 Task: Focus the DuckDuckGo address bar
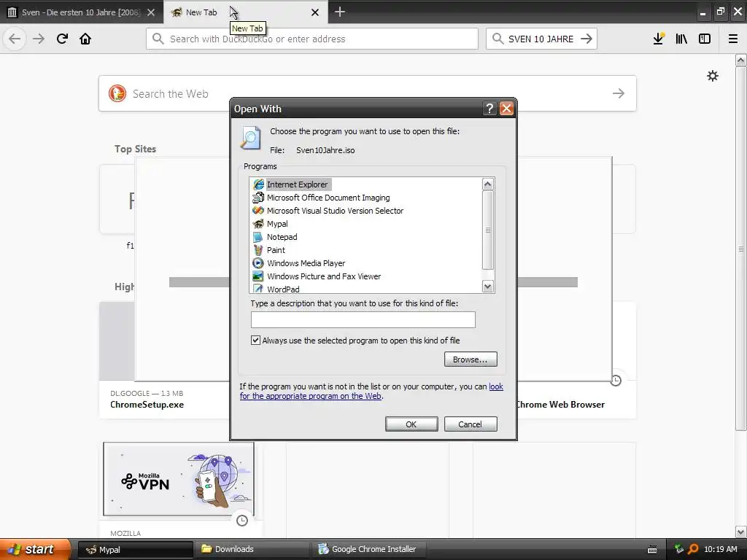312,39
